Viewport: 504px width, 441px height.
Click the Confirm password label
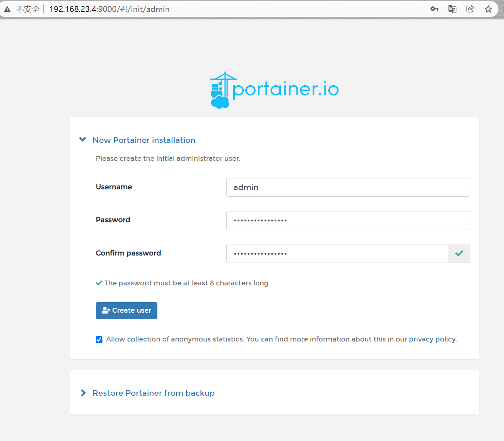tap(128, 253)
